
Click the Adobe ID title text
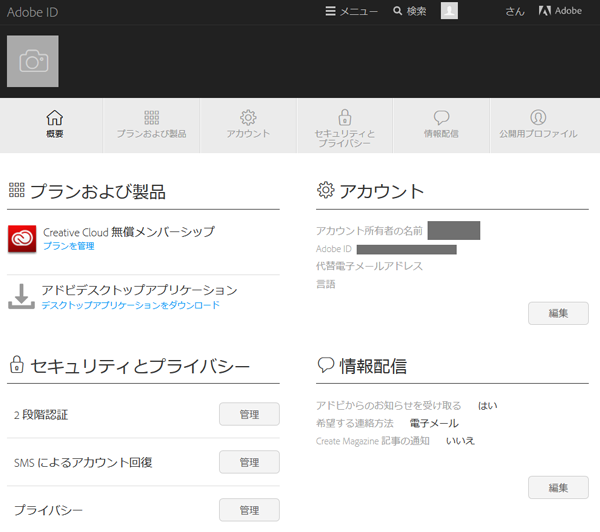point(33,12)
